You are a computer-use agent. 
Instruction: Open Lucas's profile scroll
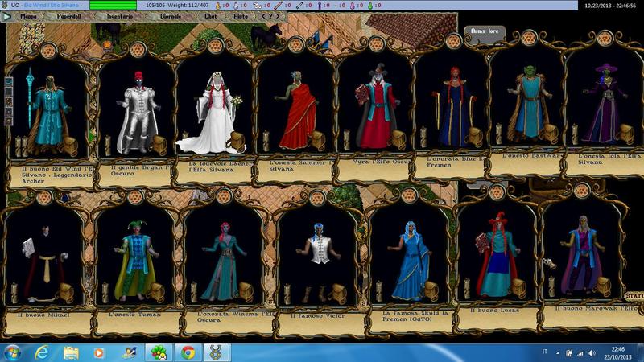(467, 289)
